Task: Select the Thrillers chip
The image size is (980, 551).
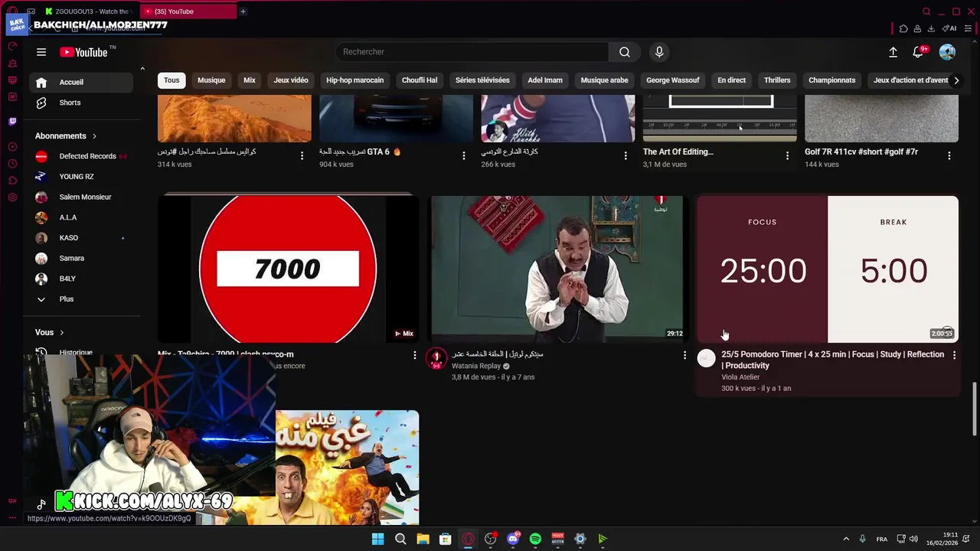Action: point(777,80)
